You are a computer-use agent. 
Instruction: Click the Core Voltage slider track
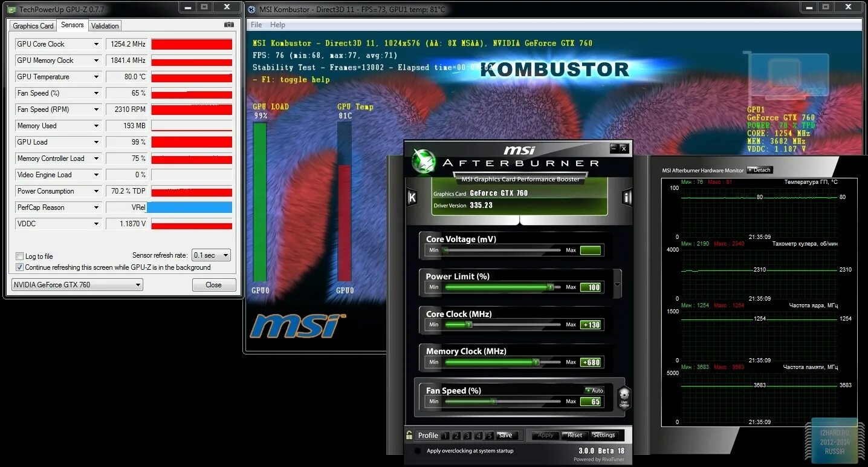pos(502,250)
